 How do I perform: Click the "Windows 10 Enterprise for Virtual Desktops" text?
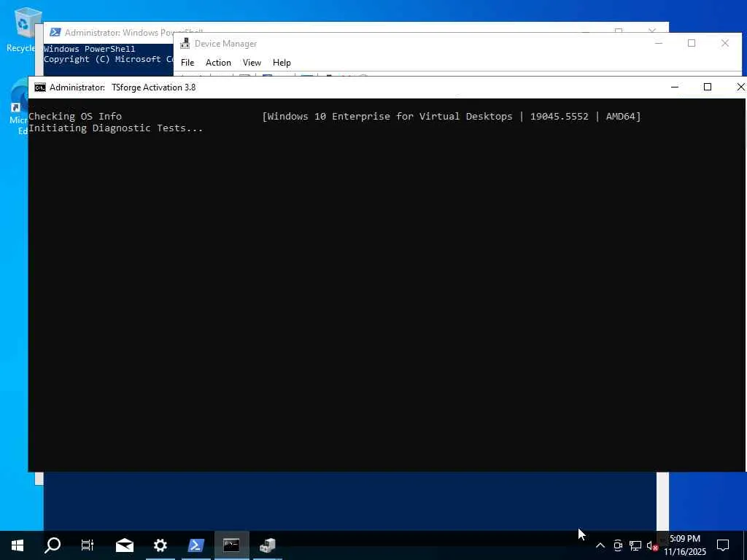pyautogui.click(x=390, y=116)
